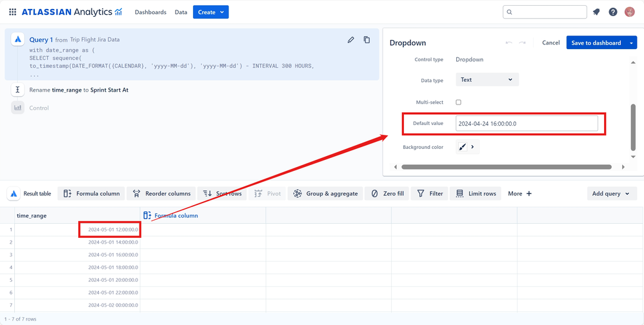Open the user profile avatar
The image size is (644, 325).
[630, 12]
